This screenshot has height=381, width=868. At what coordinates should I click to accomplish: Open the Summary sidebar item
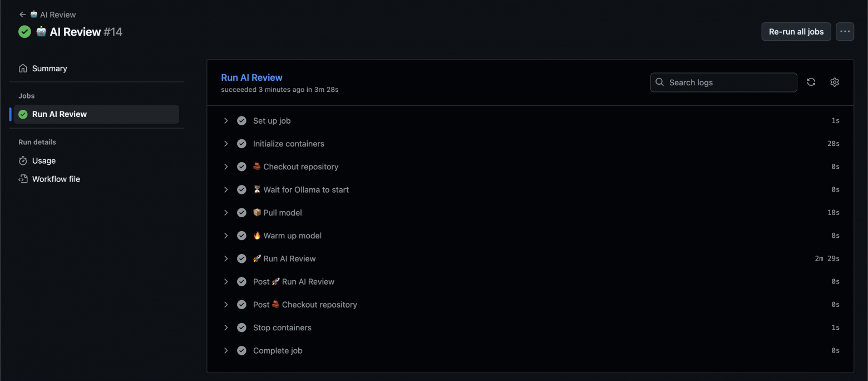point(50,69)
